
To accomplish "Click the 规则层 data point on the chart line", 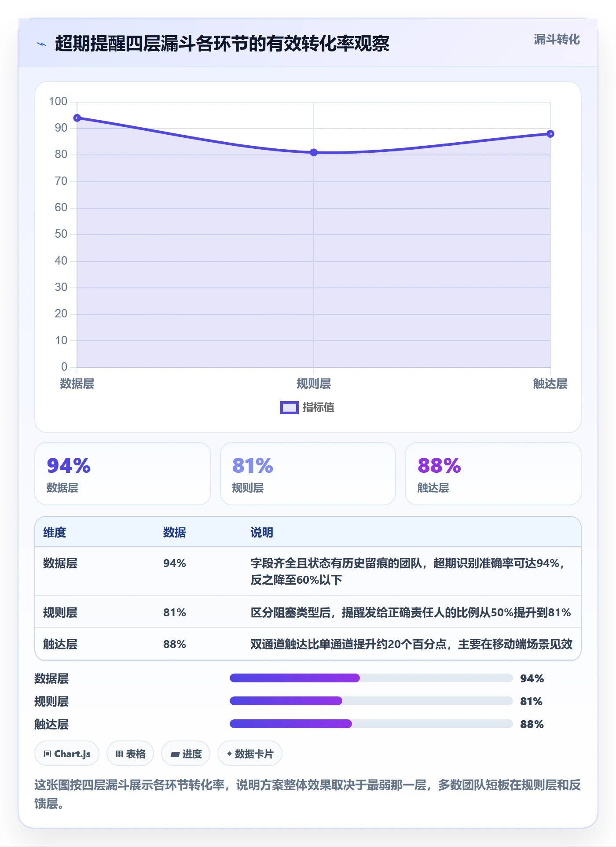I will 314,152.
